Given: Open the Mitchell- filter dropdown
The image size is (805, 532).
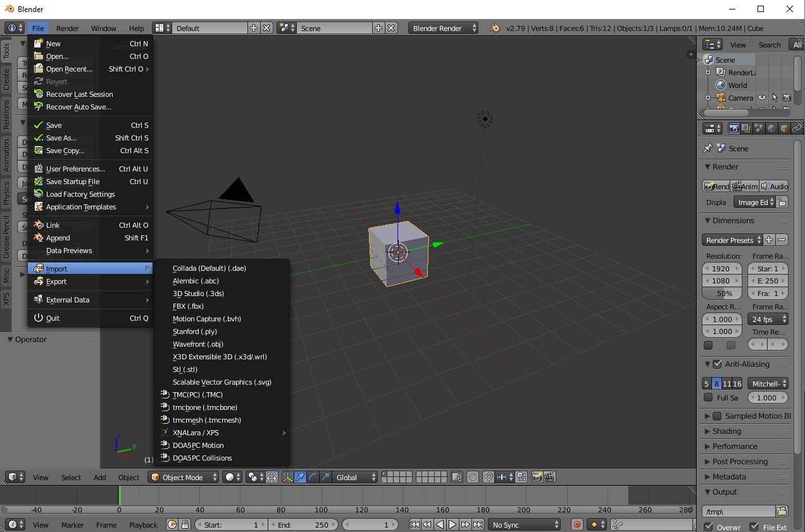Looking at the screenshot, I should [768, 383].
